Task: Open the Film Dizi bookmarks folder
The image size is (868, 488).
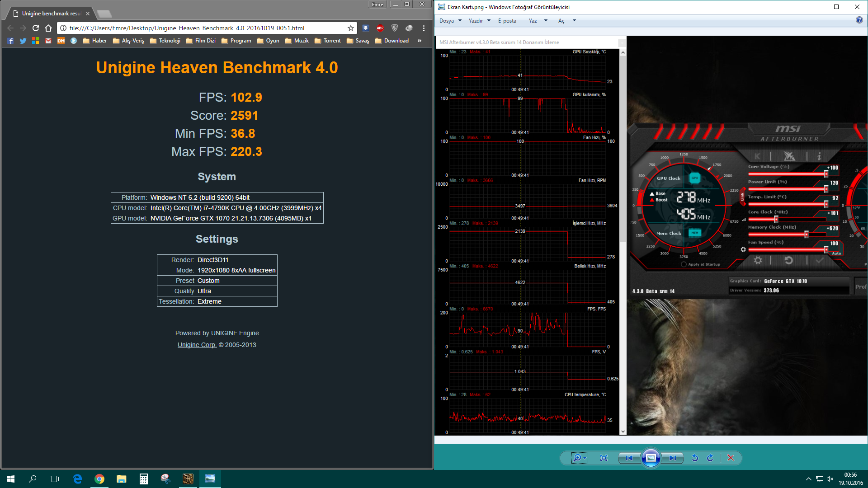Action: (201, 41)
